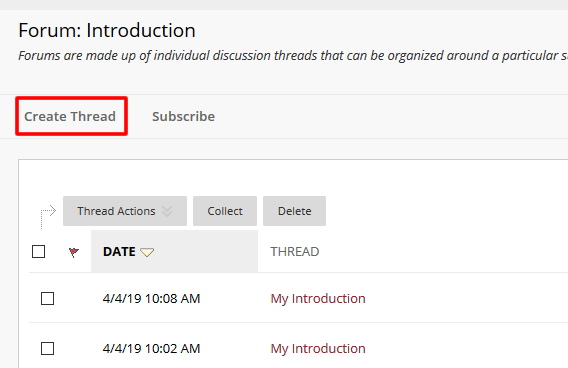Check the box for the 10:02 AM thread
This screenshot has width=568, height=368.
pyautogui.click(x=47, y=348)
